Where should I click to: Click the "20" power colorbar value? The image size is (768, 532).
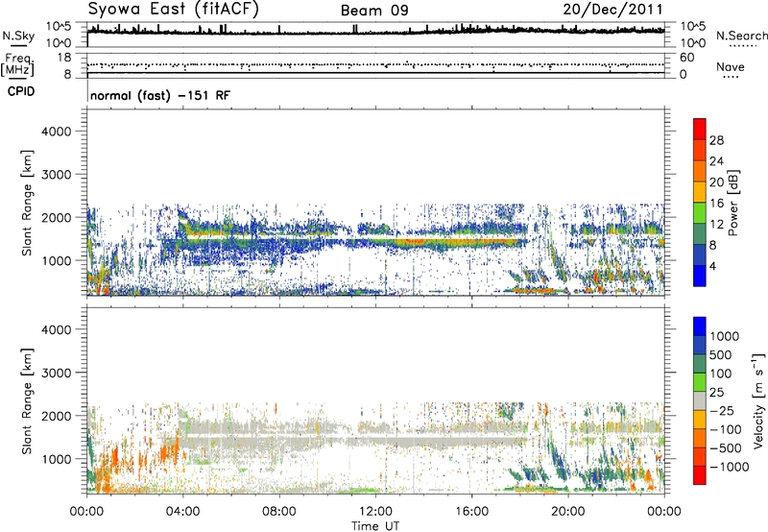716,182
